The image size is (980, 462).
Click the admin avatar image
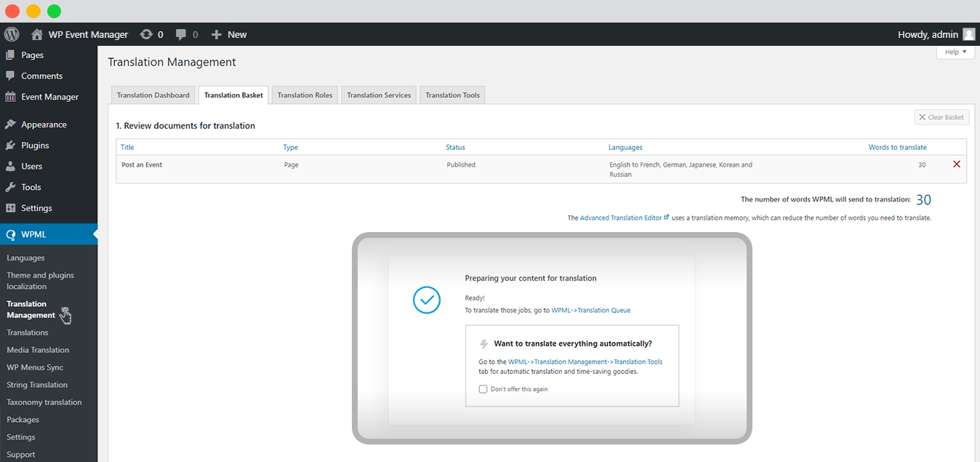click(968, 34)
